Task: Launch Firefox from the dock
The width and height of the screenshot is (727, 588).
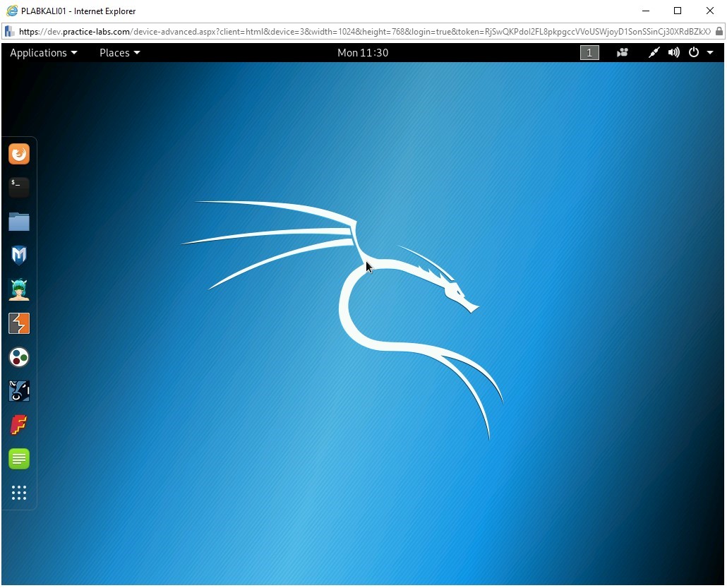Action: pyautogui.click(x=19, y=153)
